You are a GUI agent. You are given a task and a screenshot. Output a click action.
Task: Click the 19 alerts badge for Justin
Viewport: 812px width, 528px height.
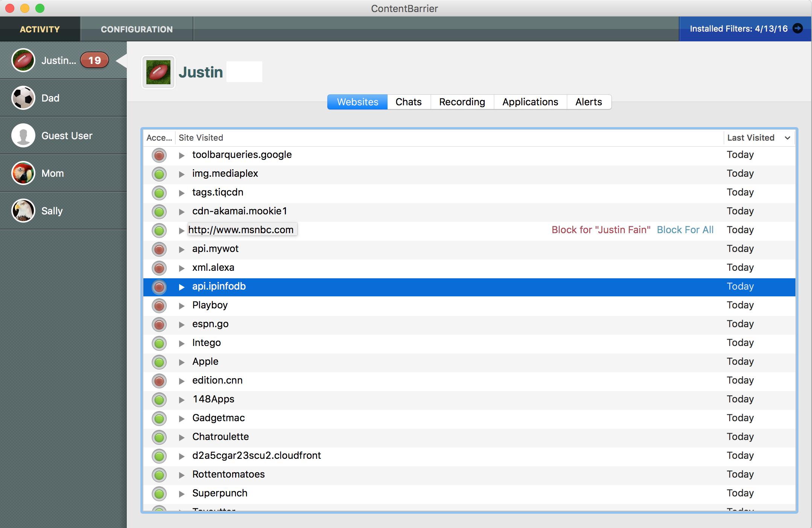pos(94,60)
